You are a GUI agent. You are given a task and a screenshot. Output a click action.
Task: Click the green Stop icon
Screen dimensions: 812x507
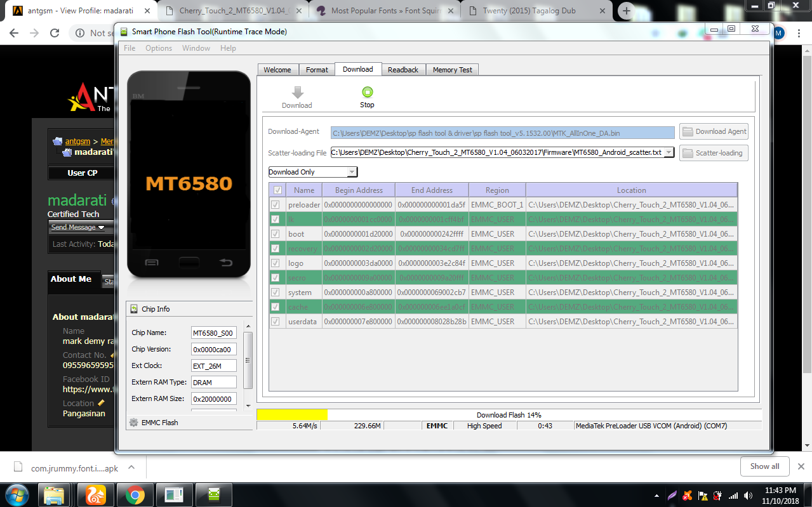pos(367,92)
